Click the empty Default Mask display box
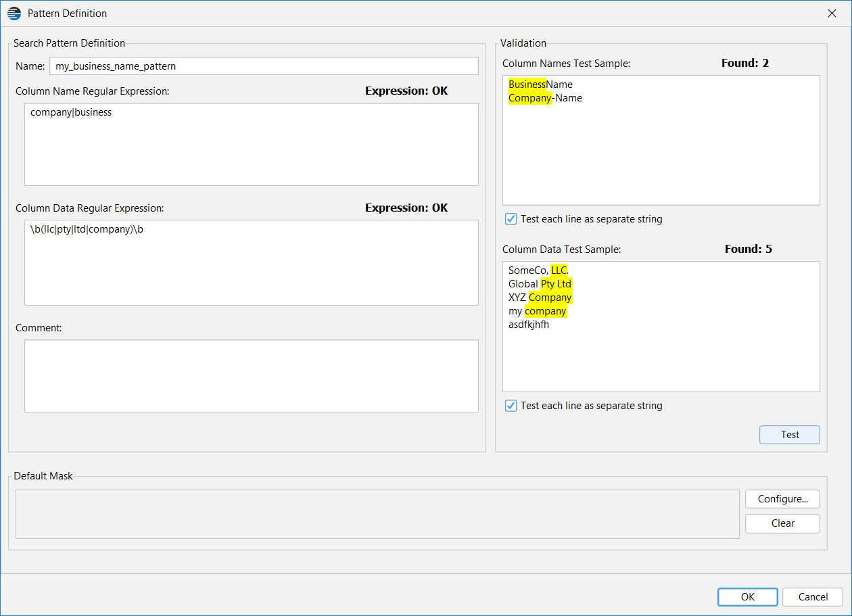Image resolution: width=852 pixels, height=616 pixels. coord(377,515)
